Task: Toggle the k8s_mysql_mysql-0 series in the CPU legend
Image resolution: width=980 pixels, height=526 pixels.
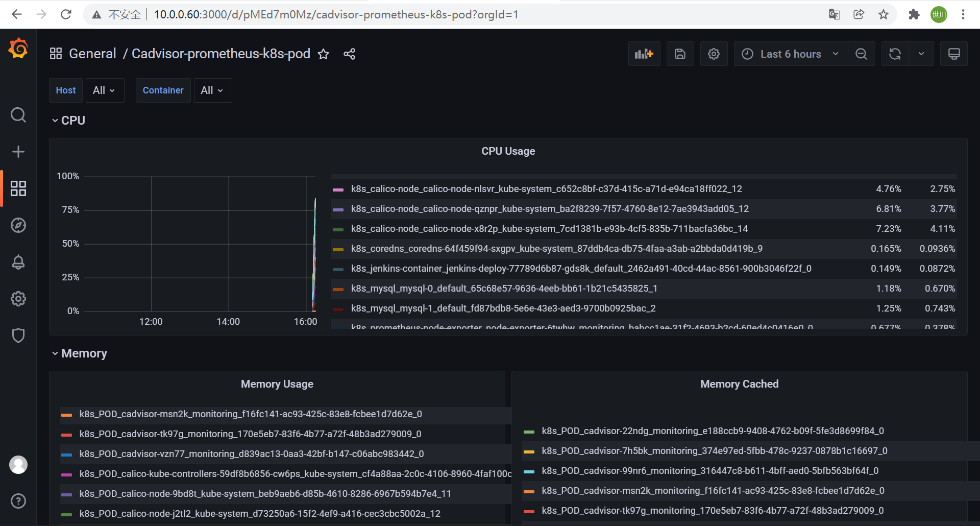Action: point(504,289)
